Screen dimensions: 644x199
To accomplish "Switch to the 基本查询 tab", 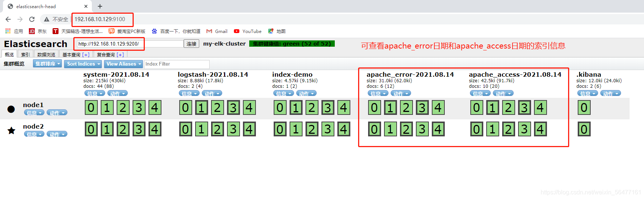I will [x=71, y=54].
